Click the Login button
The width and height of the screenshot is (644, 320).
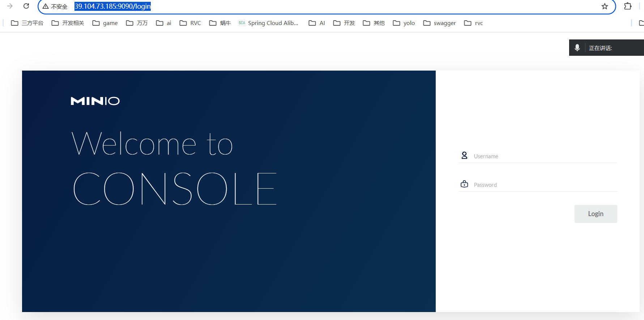click(x=596, y=214)
